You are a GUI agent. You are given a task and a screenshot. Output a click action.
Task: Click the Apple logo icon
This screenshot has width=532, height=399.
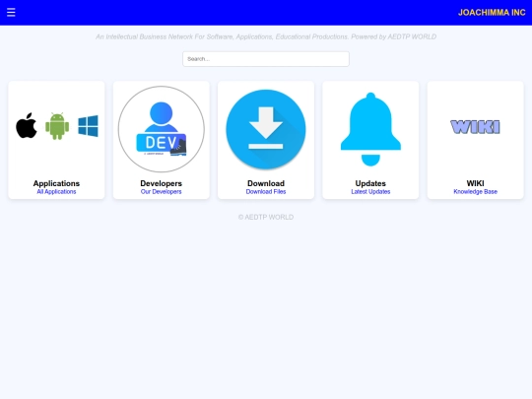[27, 125]
